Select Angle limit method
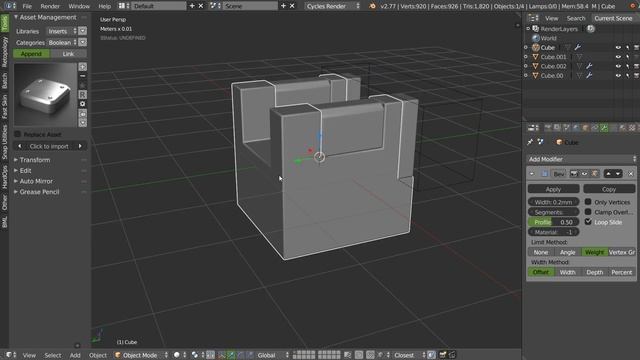The height and width of the screenshot is (360, 640). (x=567, y=252)
